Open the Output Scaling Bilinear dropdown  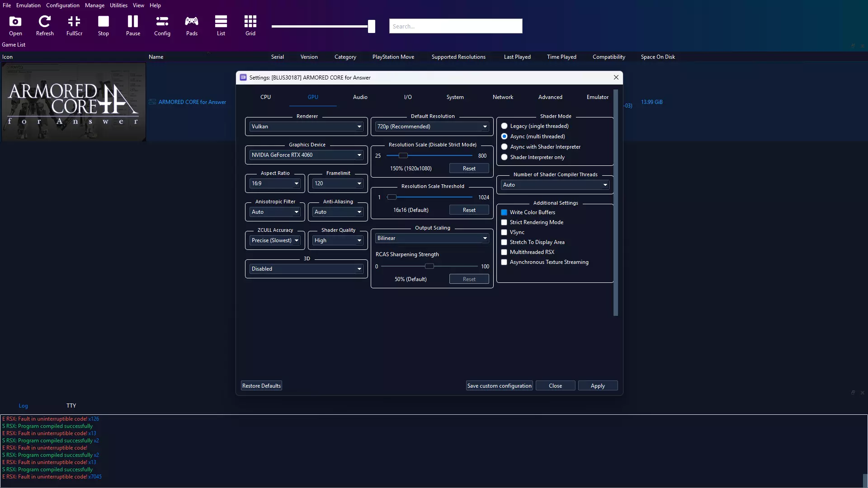(x=432, y=238)
